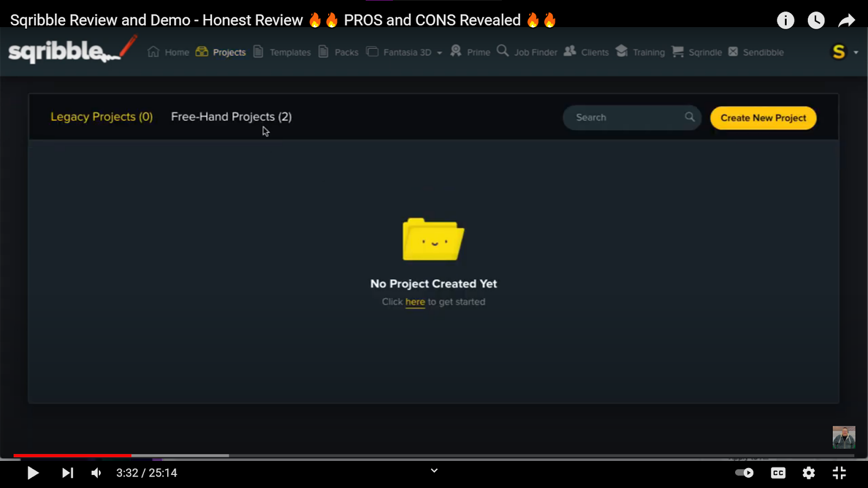The height and width of the screenshot is (488, 868).
Task: Open the Job Finder nav link
Action: click(536, 52)
